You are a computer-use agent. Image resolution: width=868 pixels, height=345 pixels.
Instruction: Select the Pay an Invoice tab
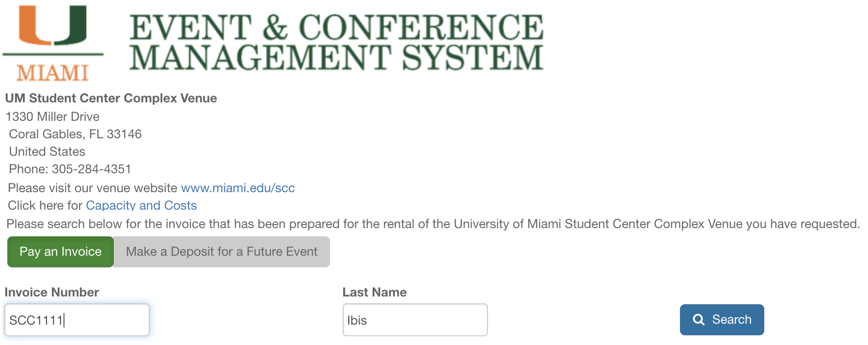coord(61,252)
